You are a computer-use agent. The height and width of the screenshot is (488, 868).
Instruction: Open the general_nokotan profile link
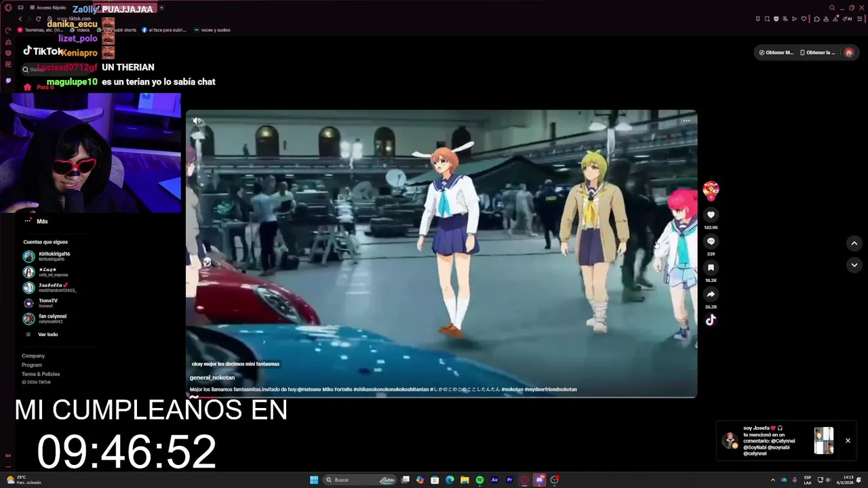click(212, 378)
